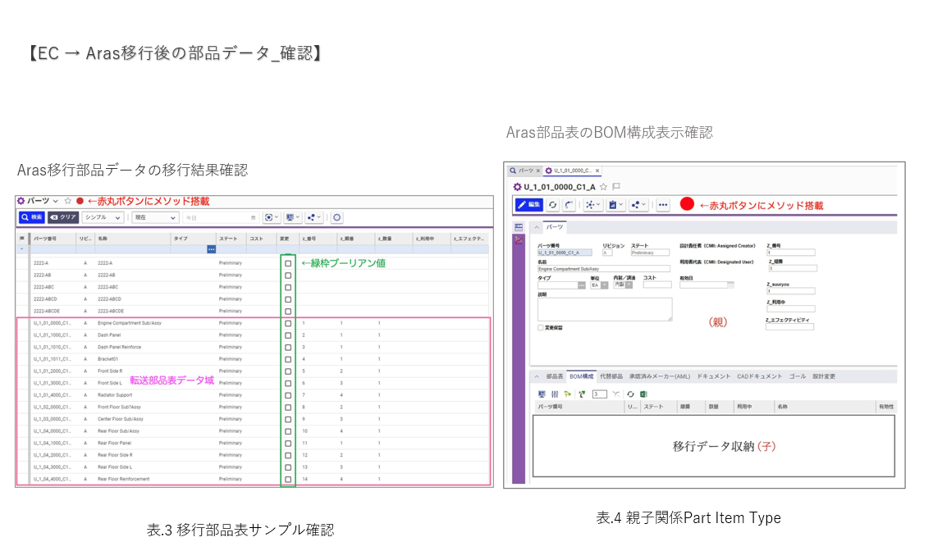Toggle the 変更保留 checkbox

click(540, 328)
